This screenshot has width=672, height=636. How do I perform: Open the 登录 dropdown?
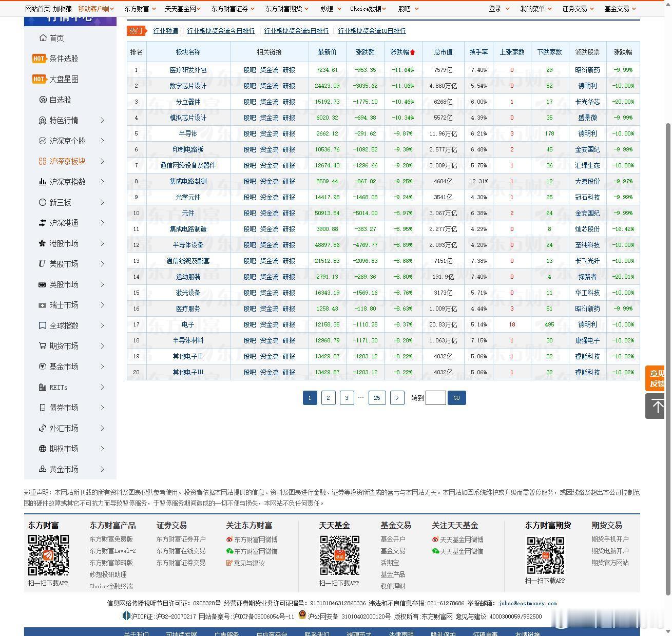click(x=499, y=9)
